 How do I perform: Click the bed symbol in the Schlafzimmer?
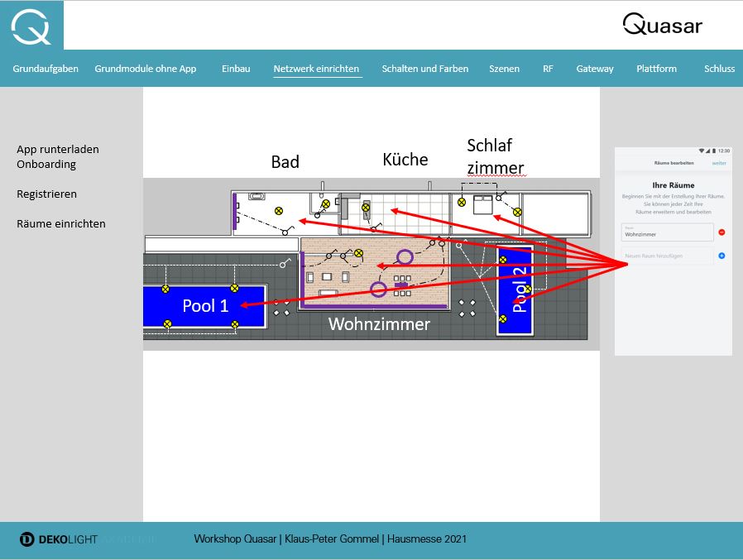[x=483, y=204]
